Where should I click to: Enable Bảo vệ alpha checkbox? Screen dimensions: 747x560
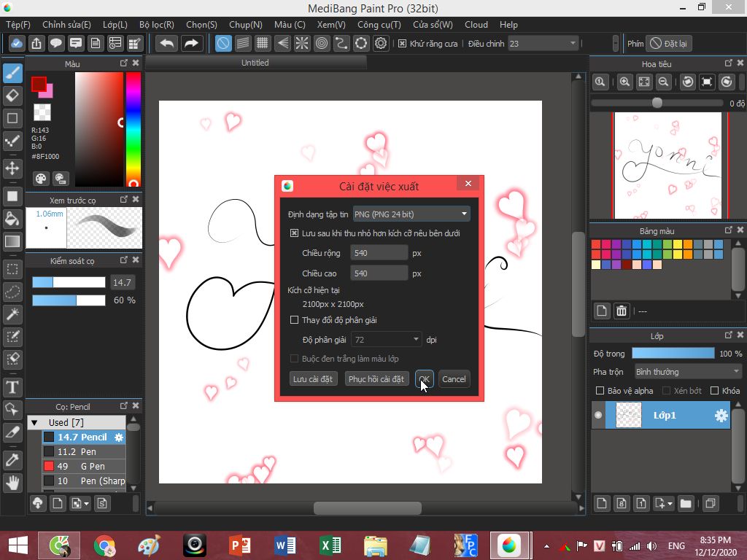pyautogui.click(x=600, y=391)
